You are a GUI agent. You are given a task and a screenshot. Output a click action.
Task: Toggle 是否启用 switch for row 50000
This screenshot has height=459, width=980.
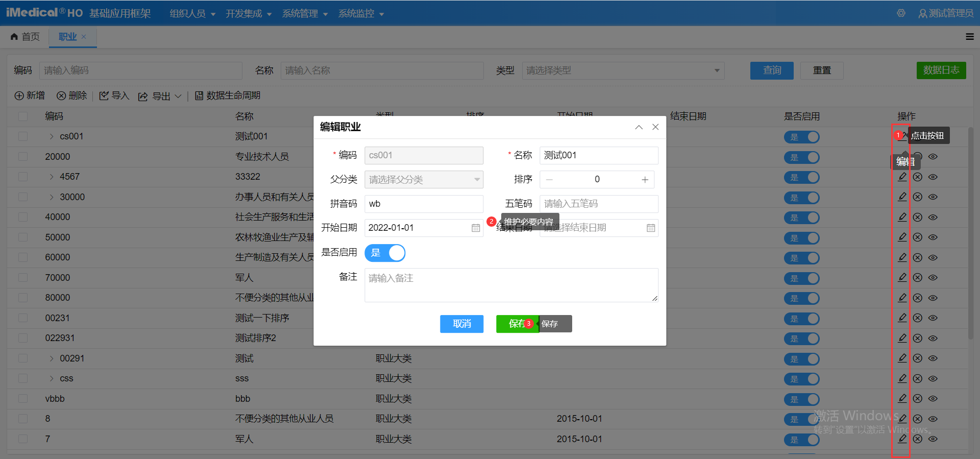pyautogui.click(x=802, y=238)
